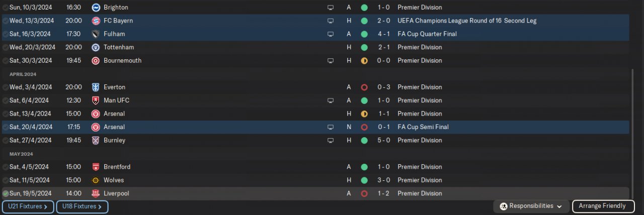The height and width of the screenshot is (215, 644).
Task: Click the yellow draw indicator on Bournemouth row
Action: [364, 61]
